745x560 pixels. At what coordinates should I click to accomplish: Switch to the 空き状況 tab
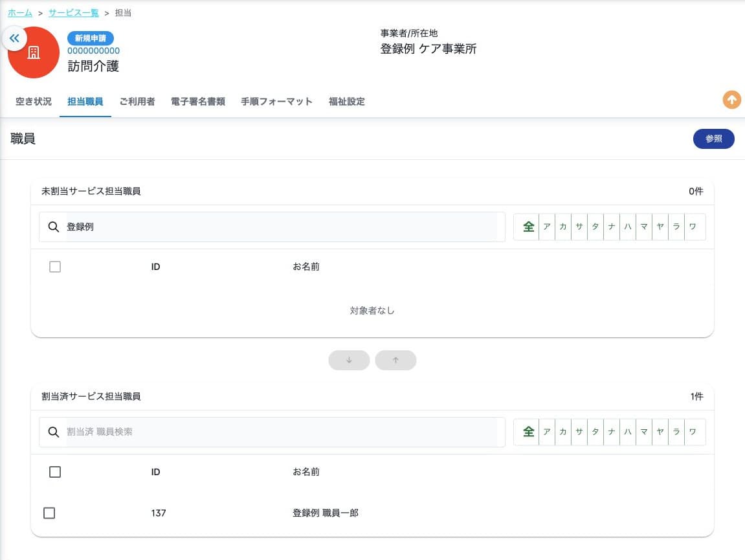point(33,101)
